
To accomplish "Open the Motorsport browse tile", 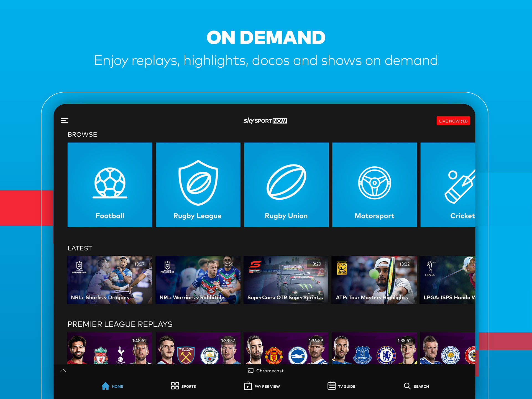I will pyautogui.click(x=374, y=185).
